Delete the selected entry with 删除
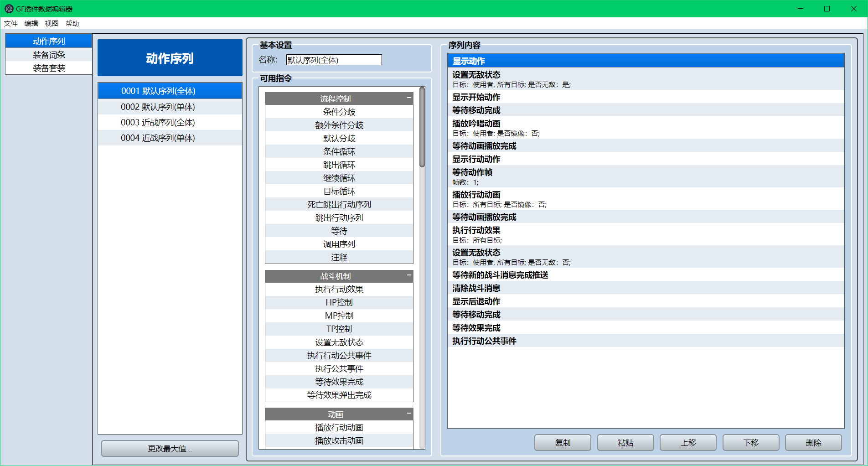 (814, 443)
